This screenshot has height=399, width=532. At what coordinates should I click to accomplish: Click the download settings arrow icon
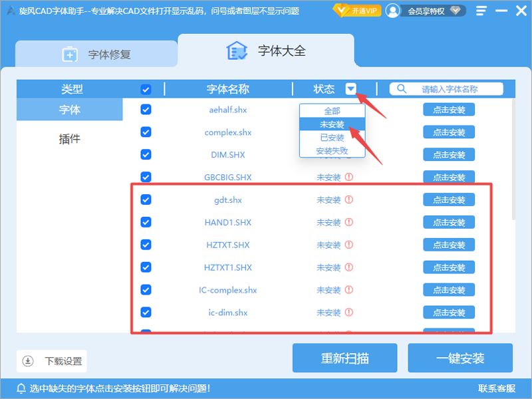pyautogui.click(x=28, y=361)
